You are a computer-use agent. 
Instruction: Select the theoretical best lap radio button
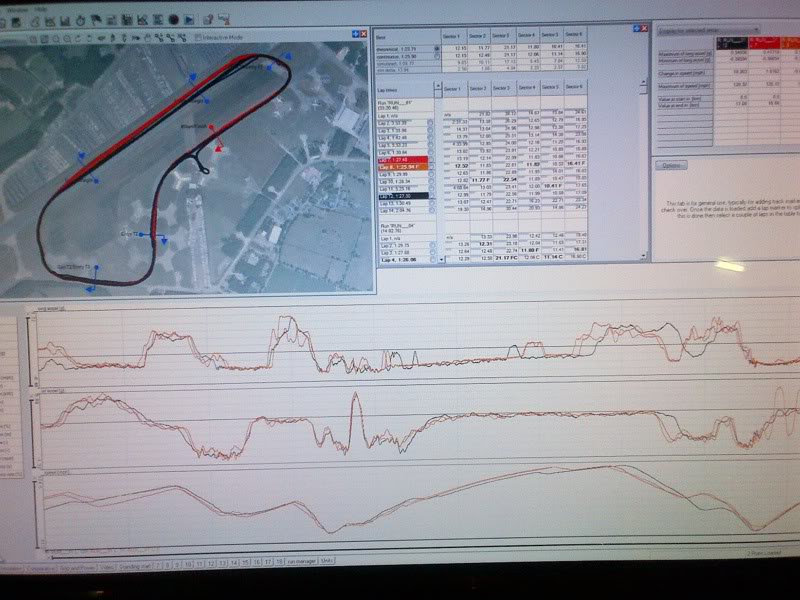(x=435, y=48)
